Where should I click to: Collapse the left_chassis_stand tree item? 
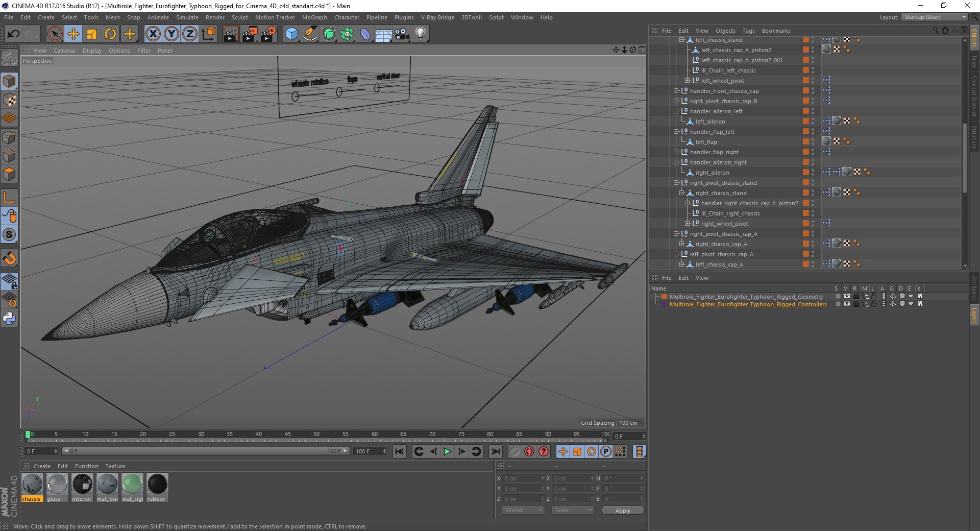tap(681, 40)
